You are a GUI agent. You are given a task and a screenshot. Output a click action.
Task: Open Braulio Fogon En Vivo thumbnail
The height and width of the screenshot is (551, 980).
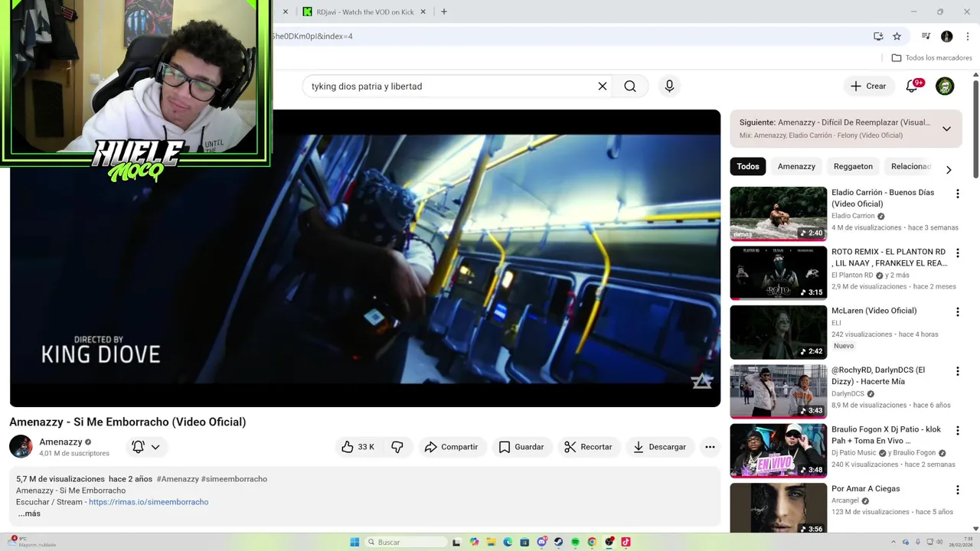(x=778, y=451)
